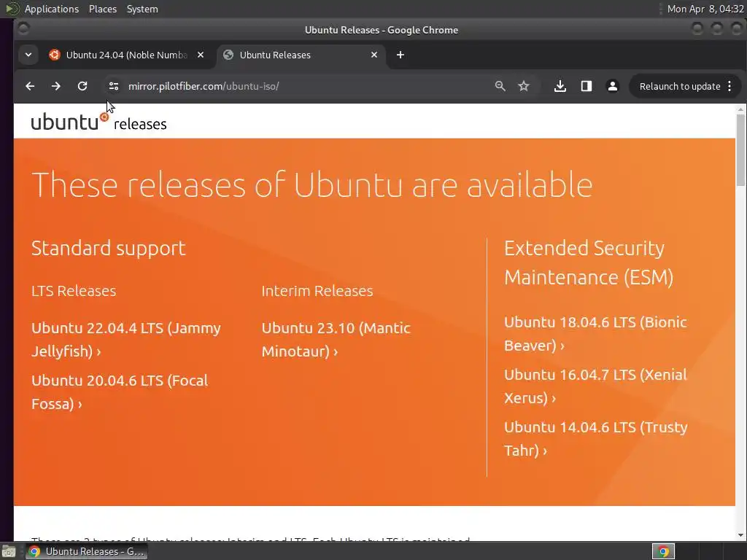The height and width of the screenshot is (560, 747).
Task: Click the page vertical scrollbar thumb
Action: pos(740,150)
